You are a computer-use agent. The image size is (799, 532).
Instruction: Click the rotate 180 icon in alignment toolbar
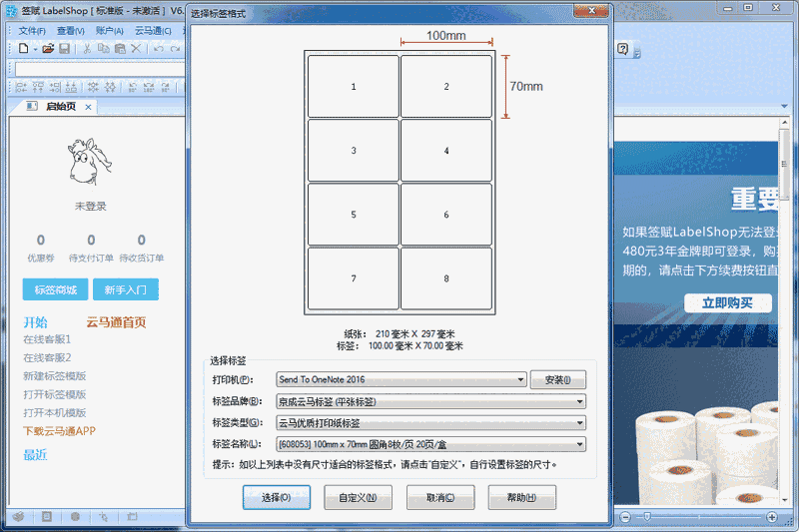pos(148,87)
